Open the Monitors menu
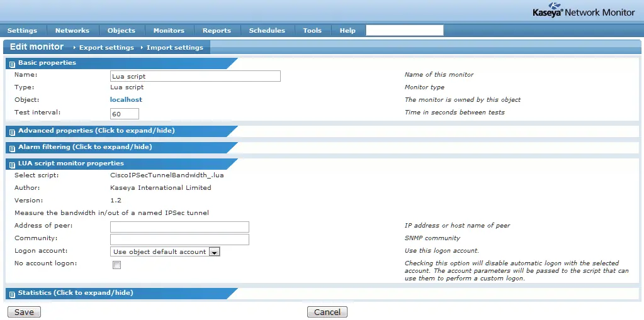This screenshot has height=320, width=644. [x=169, y=30]
